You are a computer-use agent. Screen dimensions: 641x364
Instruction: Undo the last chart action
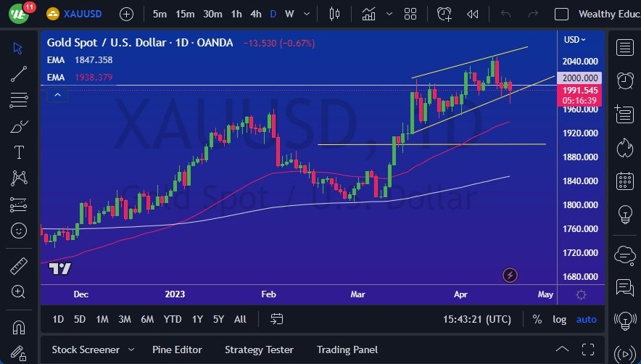tap(505, 14)
